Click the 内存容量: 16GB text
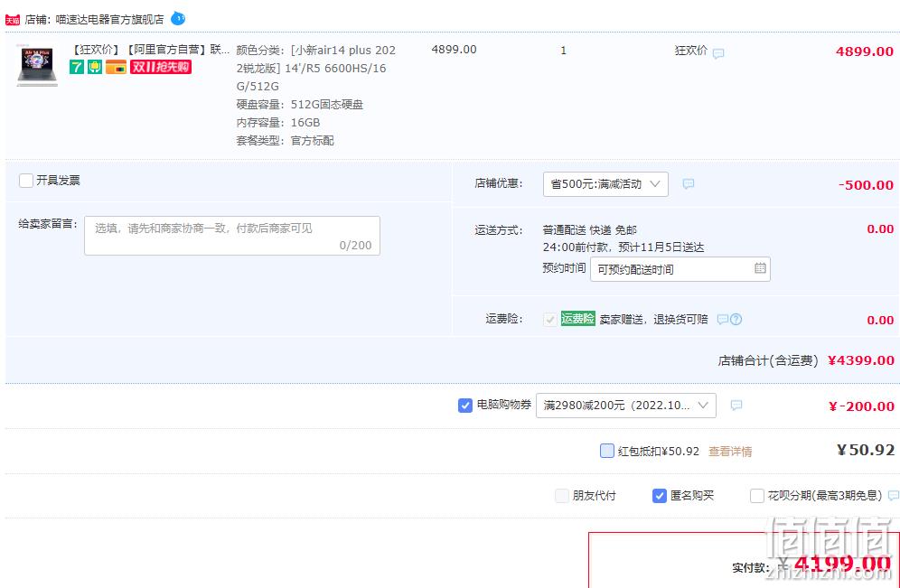900x588 pixels. coord(277,123)
